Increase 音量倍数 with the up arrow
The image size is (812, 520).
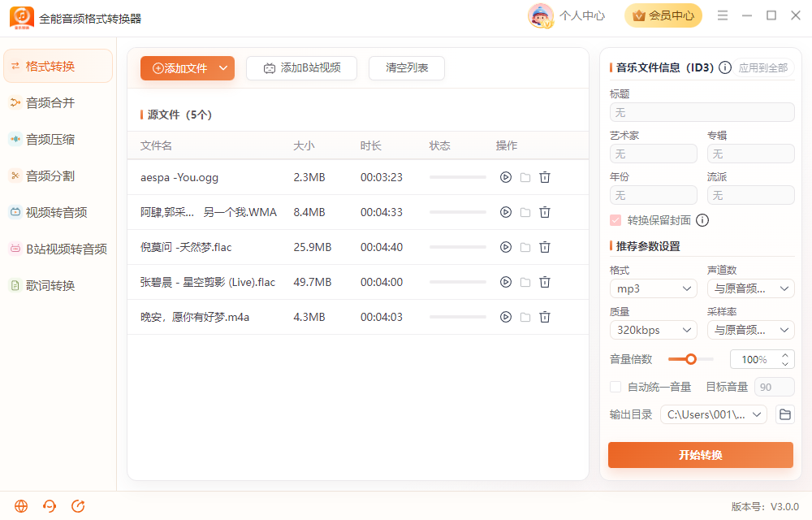pos(785,355)
